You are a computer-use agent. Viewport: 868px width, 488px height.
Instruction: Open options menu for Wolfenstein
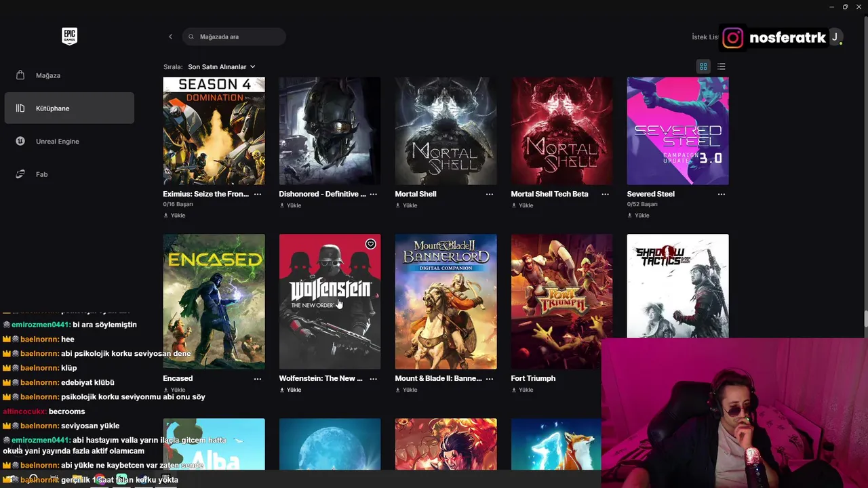[x=374, y=379]
